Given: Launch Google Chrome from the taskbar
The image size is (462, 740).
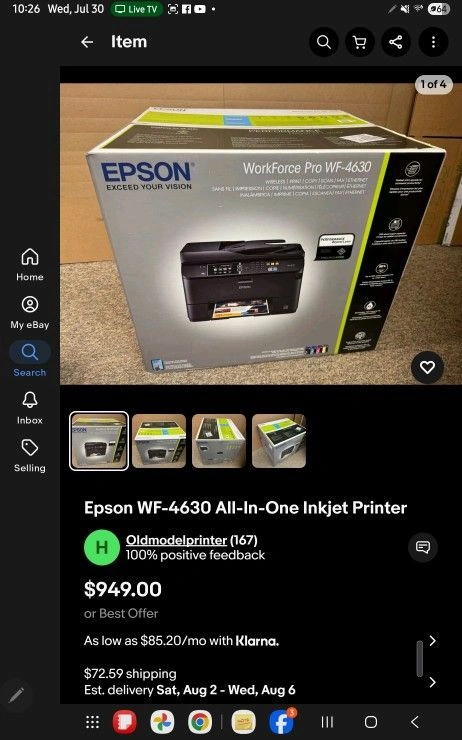Looking at the screenshot, I should [x=200, y=722].
